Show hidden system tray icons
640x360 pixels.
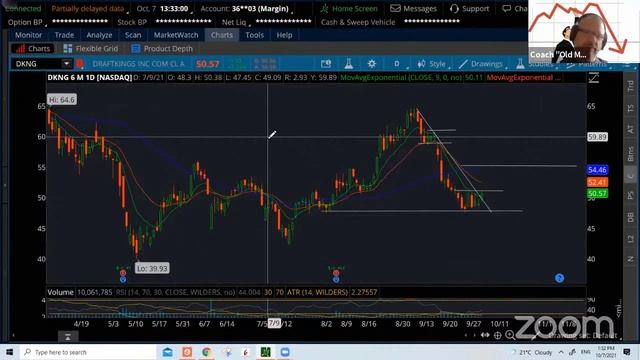(561, 352)
